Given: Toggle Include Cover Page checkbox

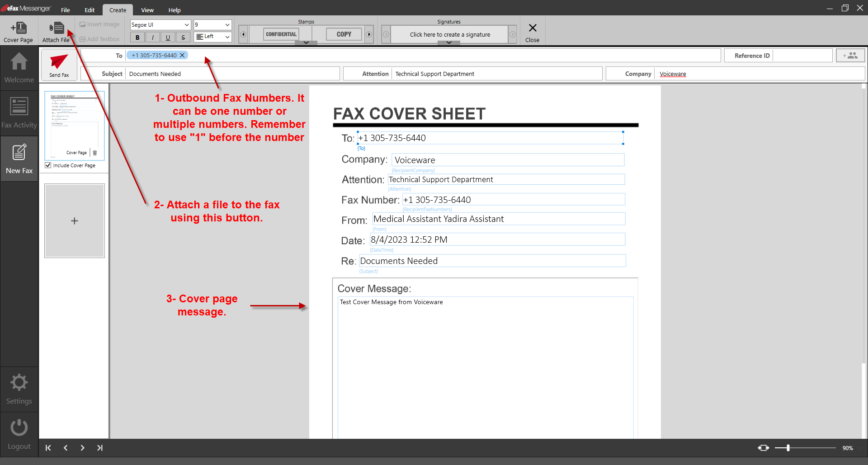Looking at the screenshot, I should 48,165.
